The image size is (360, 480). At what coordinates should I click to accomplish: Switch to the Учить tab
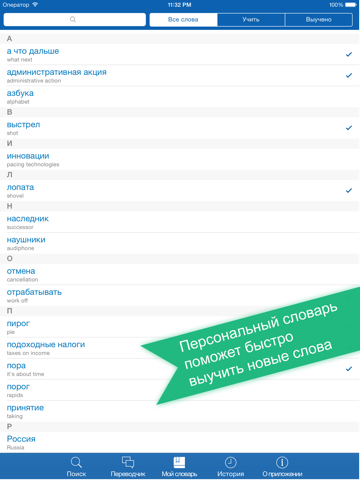(x=251, y=20)
